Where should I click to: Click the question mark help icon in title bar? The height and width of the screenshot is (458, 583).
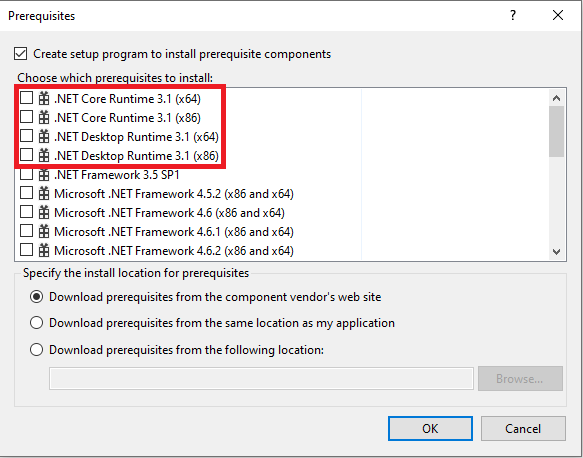tap(513, 15)
